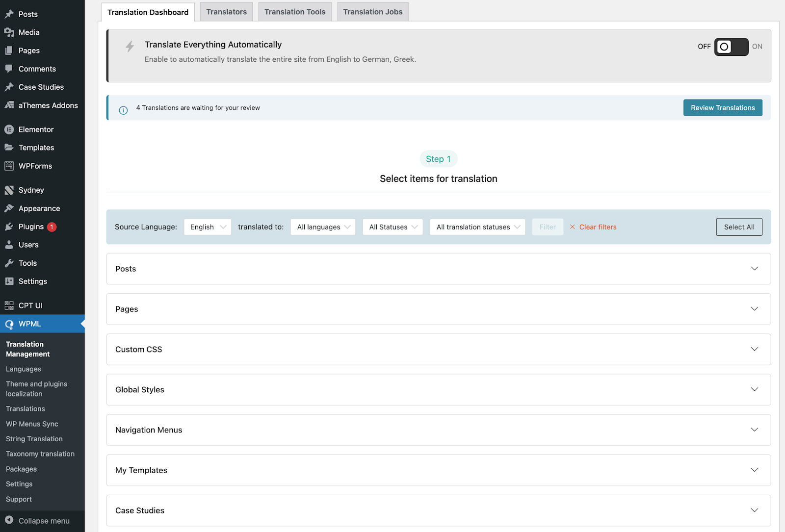Image resolution: width=785 pixels, height=532 pixels.
Task: Open Languages submenu item
Action: point(24,369)
